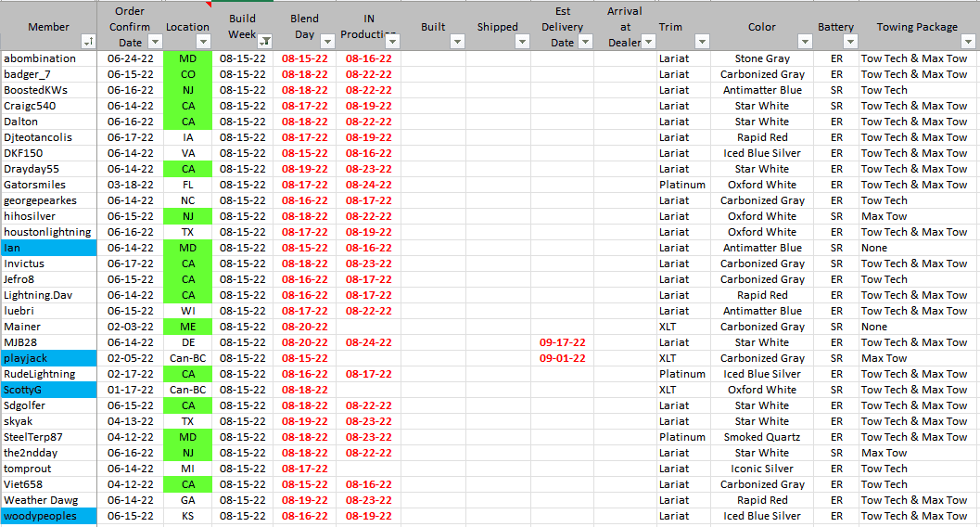Select the Smoked Quartz color cell
980x527 pixels.
pos(762,437)
